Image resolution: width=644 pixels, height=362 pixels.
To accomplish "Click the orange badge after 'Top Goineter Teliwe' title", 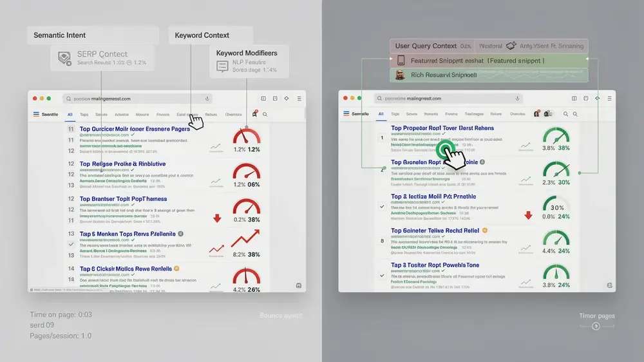I will pyautogui.click(x=485, y=231).
